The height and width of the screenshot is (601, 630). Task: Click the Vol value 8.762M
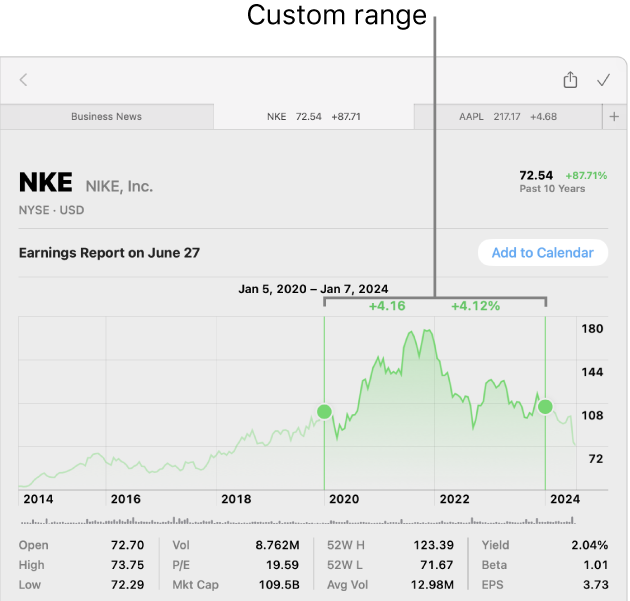click(x=277, y=545)
